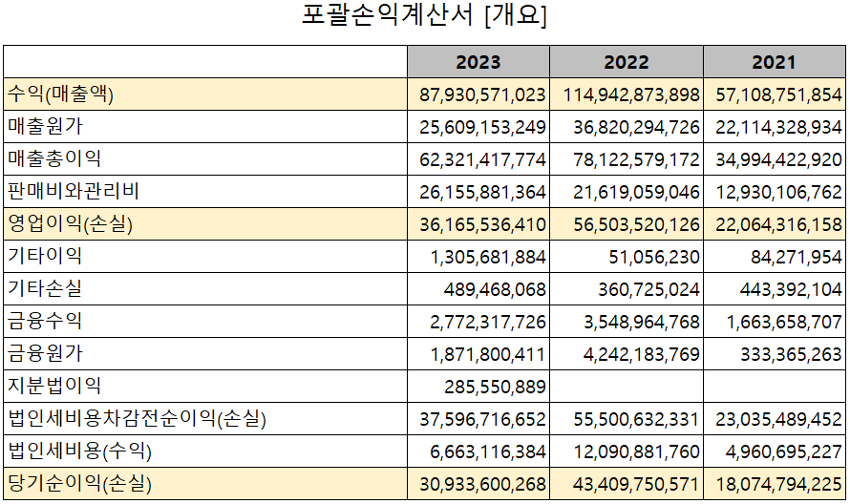
Task: Click the 당기순이익(손실) row label
Action: click(79, 483)
